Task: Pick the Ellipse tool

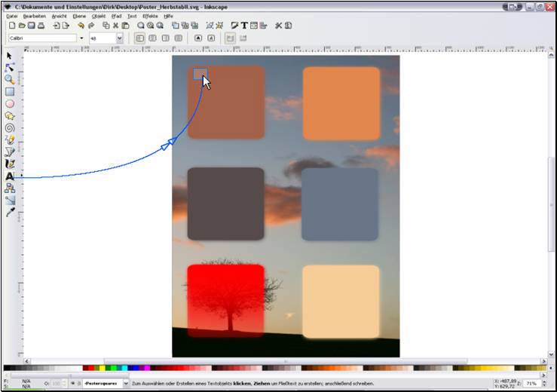Action: [x=10, y=103]
